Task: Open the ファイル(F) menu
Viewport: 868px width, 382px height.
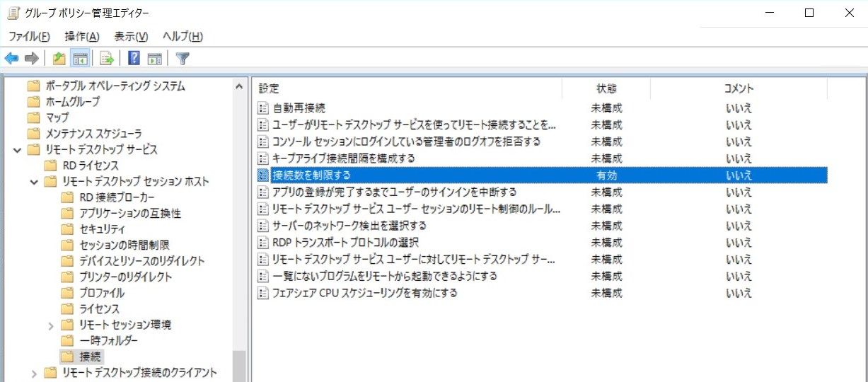Action: point(28,37)
